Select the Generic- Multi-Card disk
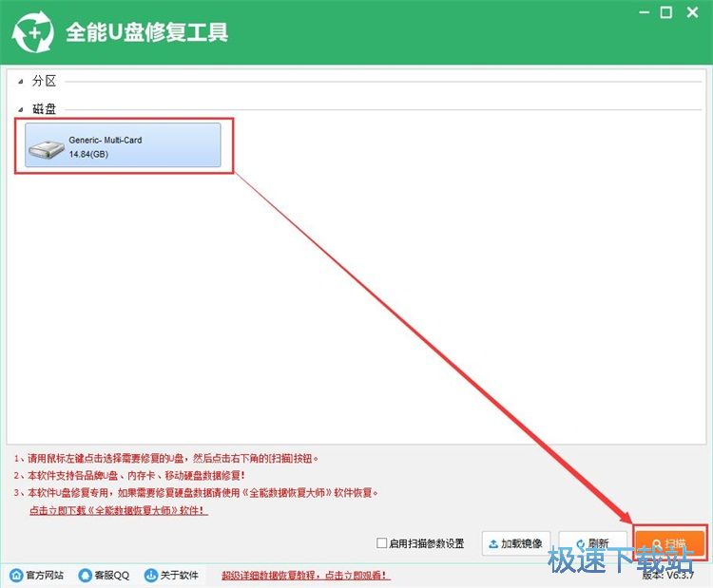 coord(123,145)
